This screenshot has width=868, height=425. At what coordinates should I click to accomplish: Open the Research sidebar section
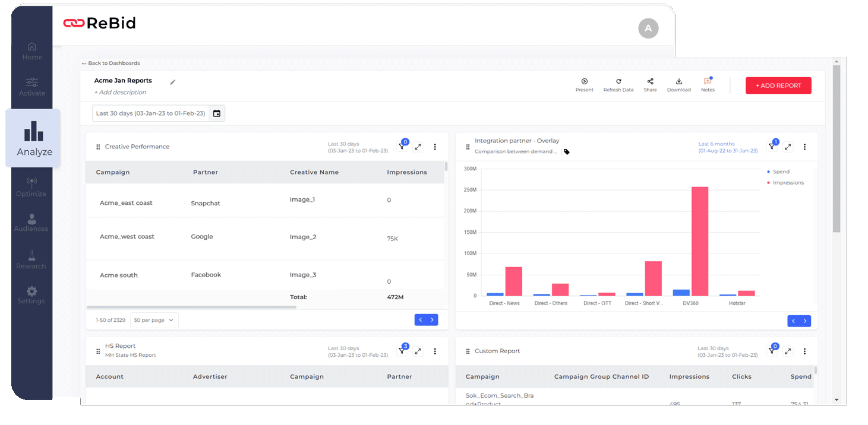(x=31, y=259)
